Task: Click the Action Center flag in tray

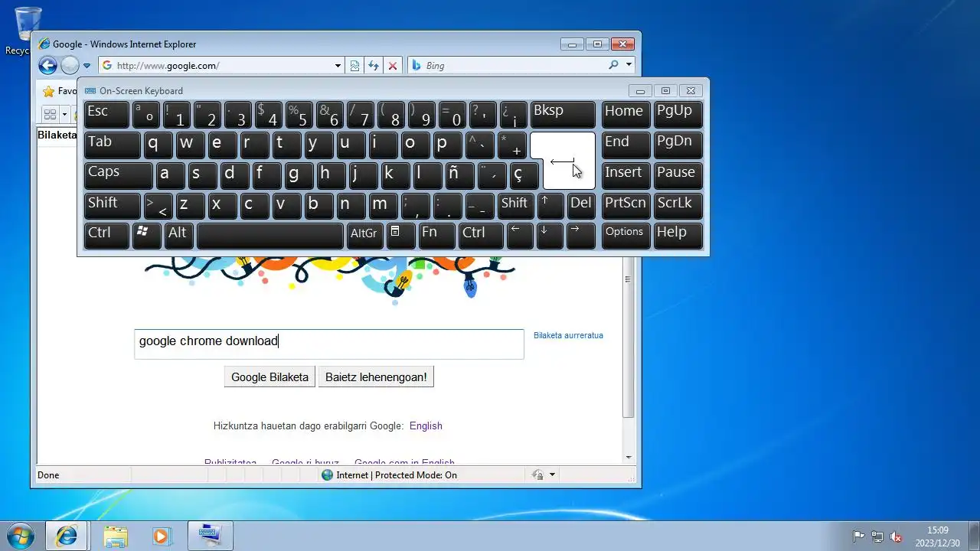Action: 859,537
